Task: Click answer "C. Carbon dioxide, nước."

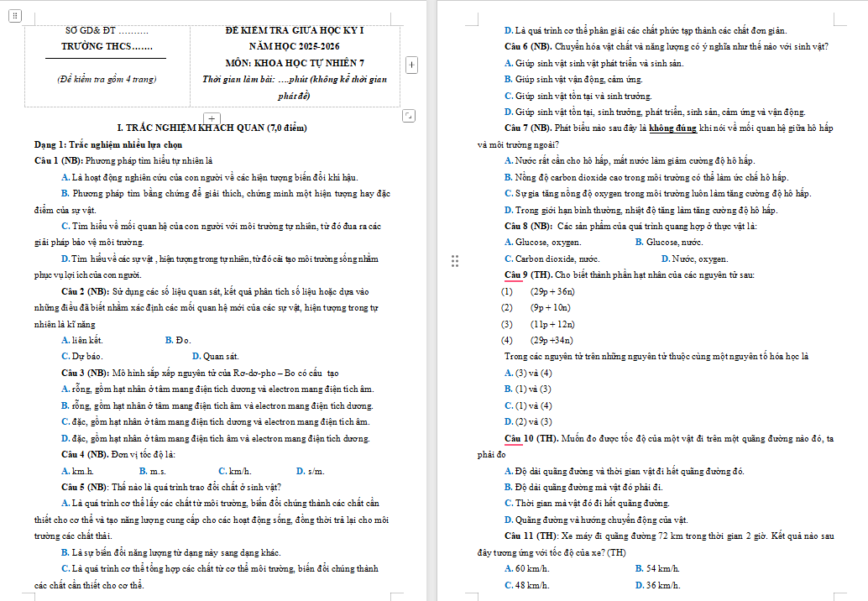Action: [x=552, y=259]
